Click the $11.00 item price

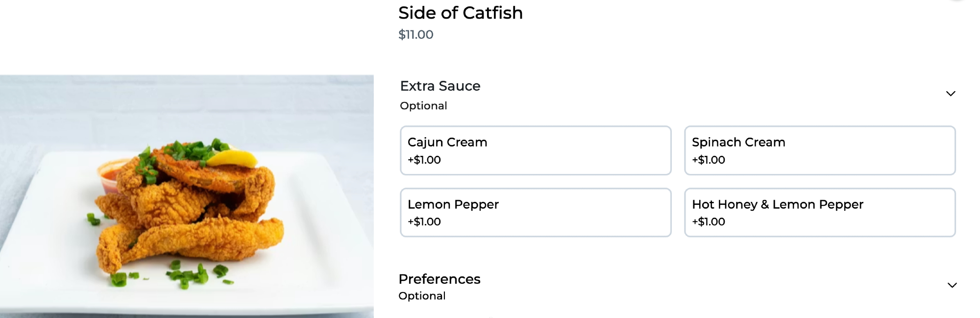[416, 35]
